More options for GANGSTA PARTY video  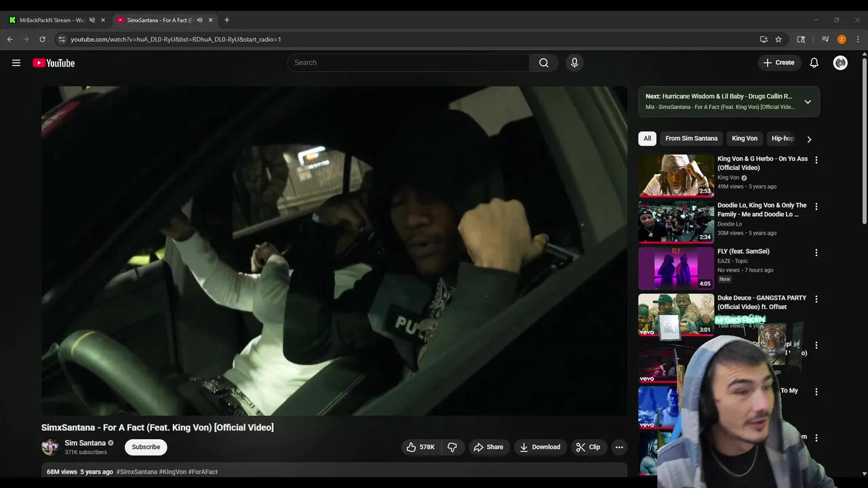[x=816, y=299]
